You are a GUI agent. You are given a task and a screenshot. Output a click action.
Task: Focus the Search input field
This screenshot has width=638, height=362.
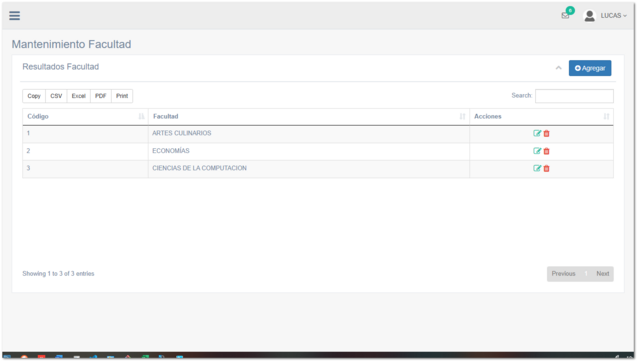click(574, 96)
